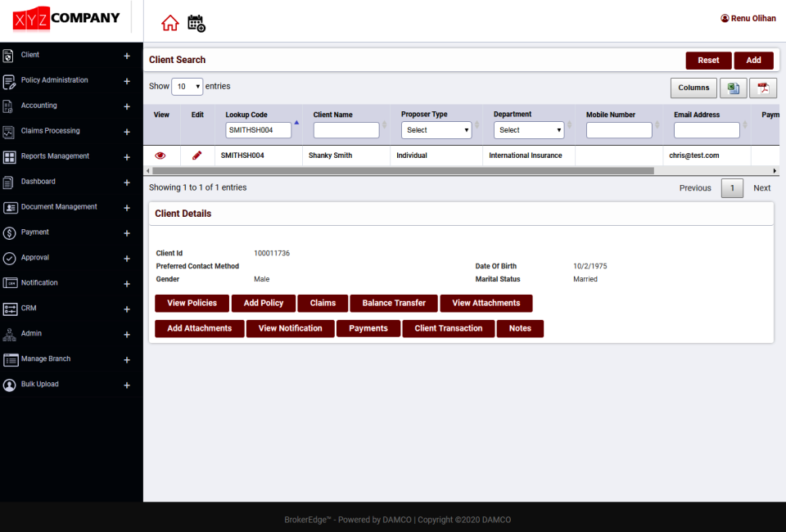Select the Claims Processing sidebar icon
786x532 pixels.
pos(8,131)
